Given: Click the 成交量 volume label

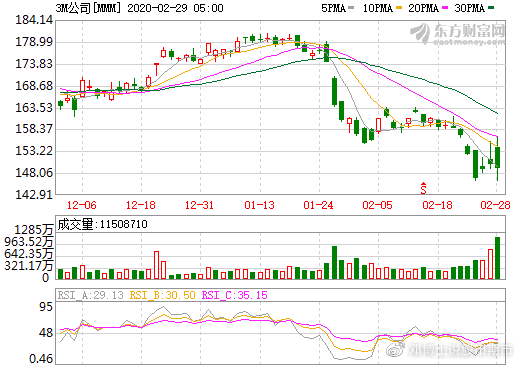Looking at the screenshot, I should (76, 224).
